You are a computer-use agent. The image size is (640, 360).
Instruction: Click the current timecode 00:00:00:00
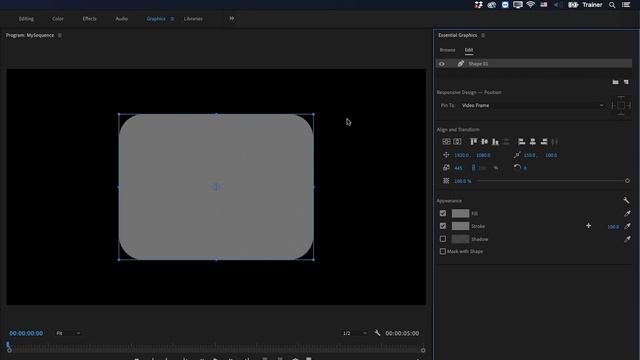click(26, 333)
